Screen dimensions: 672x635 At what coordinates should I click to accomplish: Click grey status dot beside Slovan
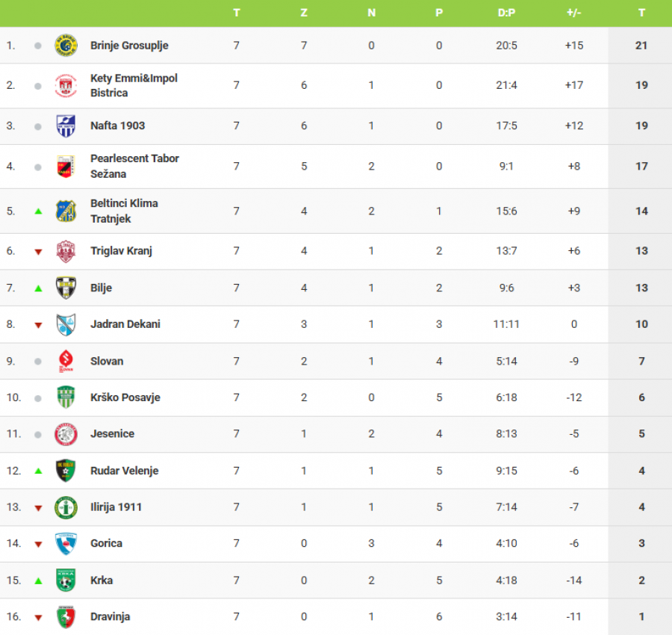38,361
